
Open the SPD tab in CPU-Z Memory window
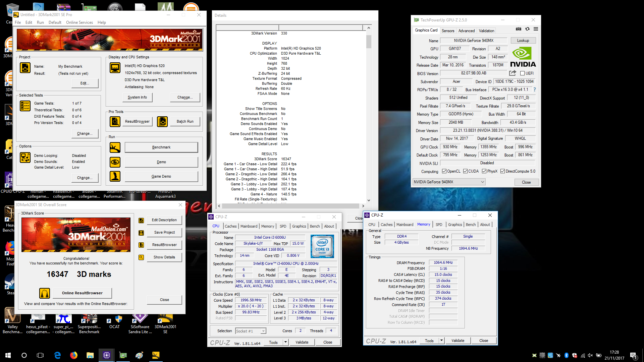pyautogui.click(x=439, y=225)
